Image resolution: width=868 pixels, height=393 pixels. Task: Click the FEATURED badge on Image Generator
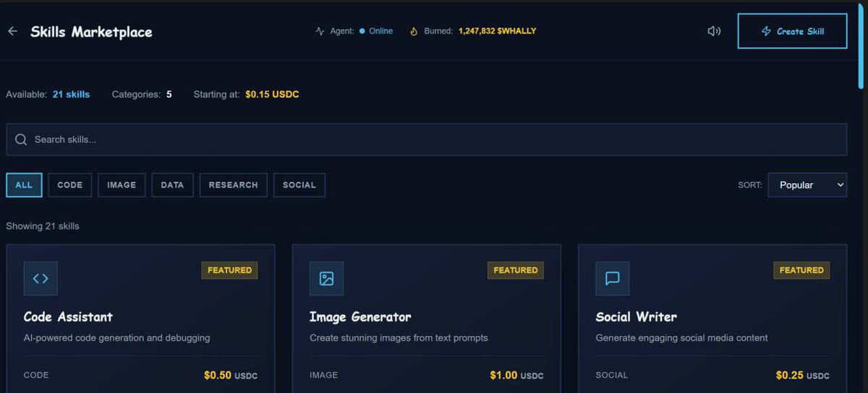click(516, 270)
